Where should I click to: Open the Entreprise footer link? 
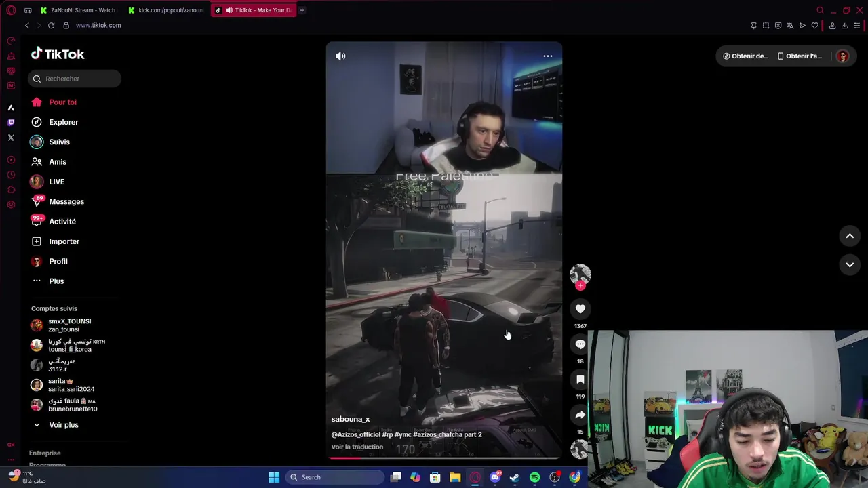45,453
